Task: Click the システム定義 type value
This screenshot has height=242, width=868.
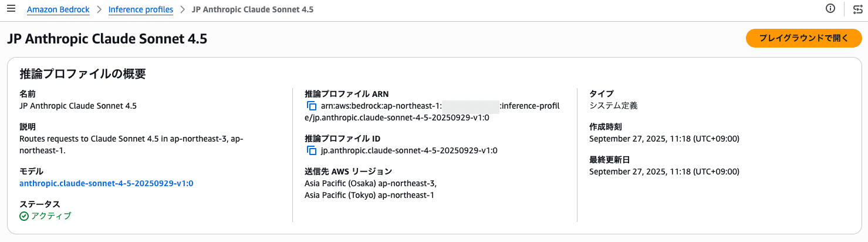Action: coord(613,106)
